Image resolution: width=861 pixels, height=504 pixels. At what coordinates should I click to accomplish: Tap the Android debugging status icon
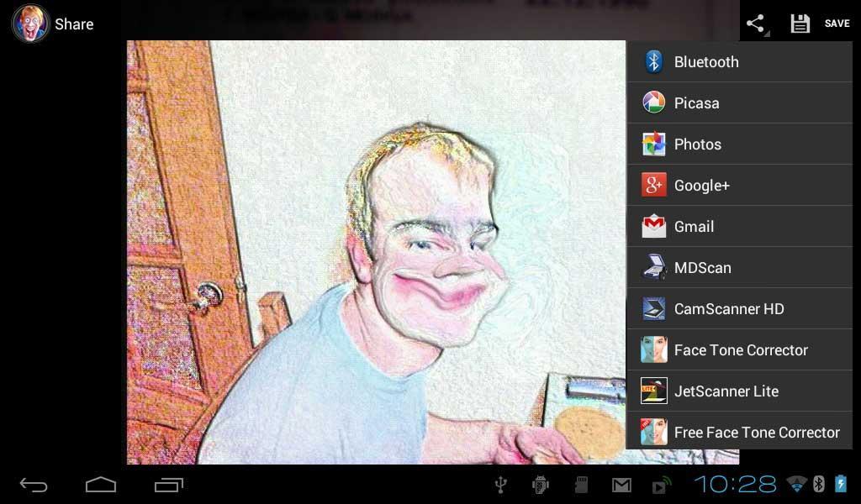(541, 485)
